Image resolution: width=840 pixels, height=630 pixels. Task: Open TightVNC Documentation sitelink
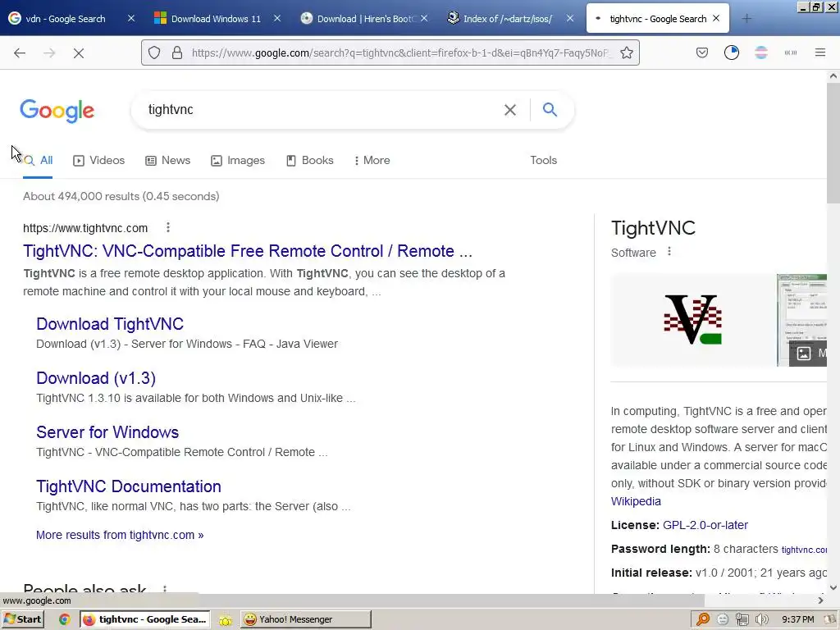(x=129, y=486)
